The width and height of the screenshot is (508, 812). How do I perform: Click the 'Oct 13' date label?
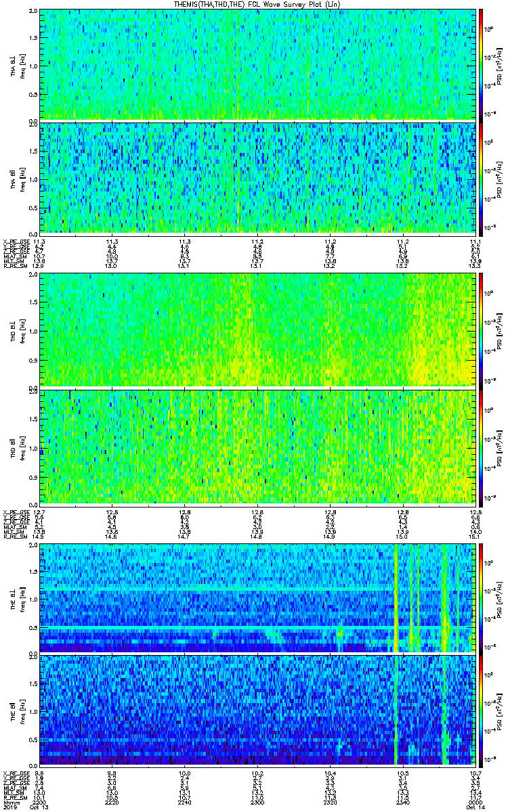[40, 807]
